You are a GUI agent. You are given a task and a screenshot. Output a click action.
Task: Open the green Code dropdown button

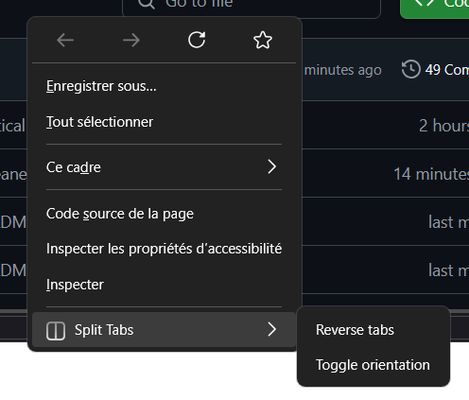pos(435,7)
